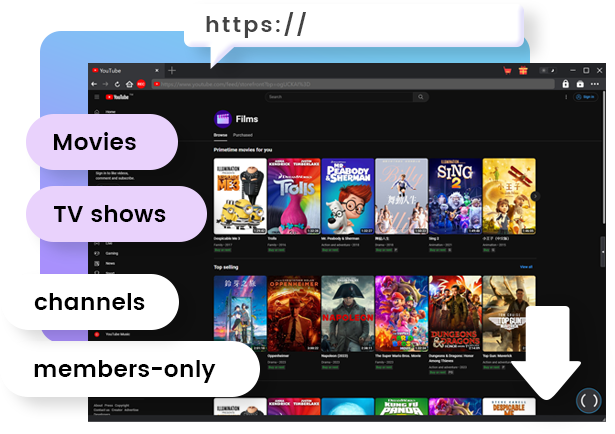Click Primetime movies for you heading
This screenshot has height=434, width=615.
[x=243, y=150]
